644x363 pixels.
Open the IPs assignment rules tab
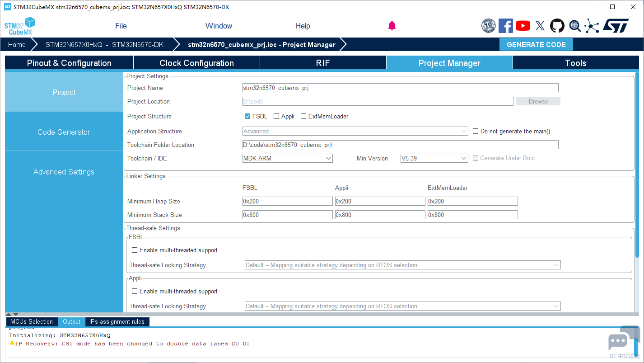117,322
